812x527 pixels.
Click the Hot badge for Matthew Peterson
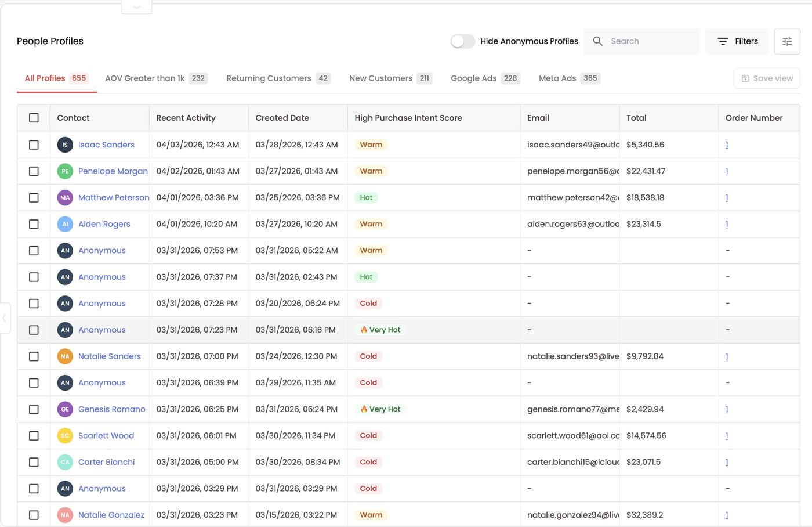366,197
